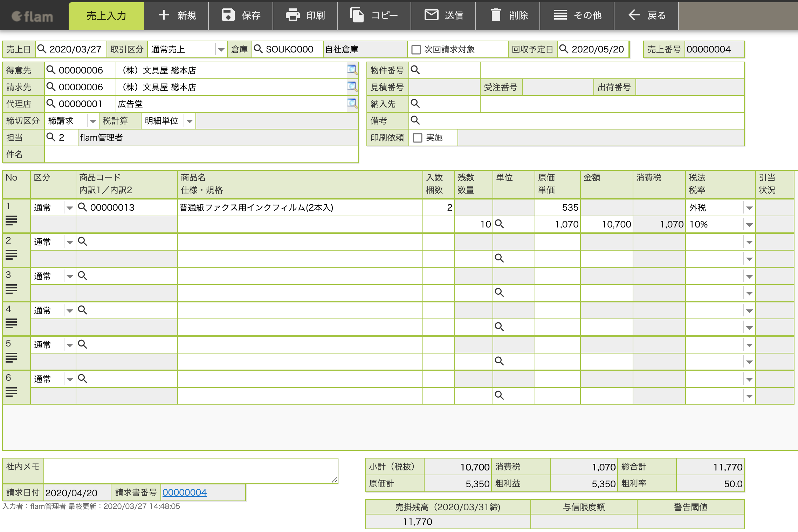This screenshot has width=798, height=532.
Task: Click the 社内メモ memo text area
Action: [191, 471]
